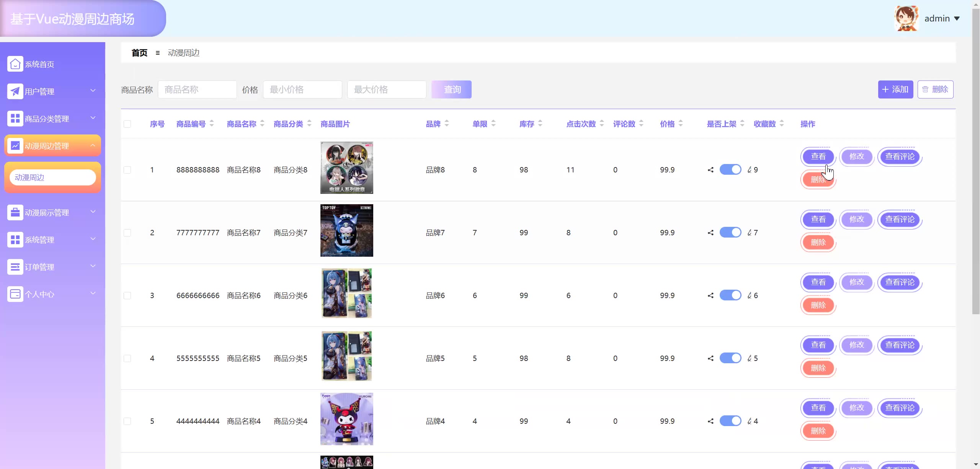
Task: Click the 最小价格 input field
Action: point(302,89)
